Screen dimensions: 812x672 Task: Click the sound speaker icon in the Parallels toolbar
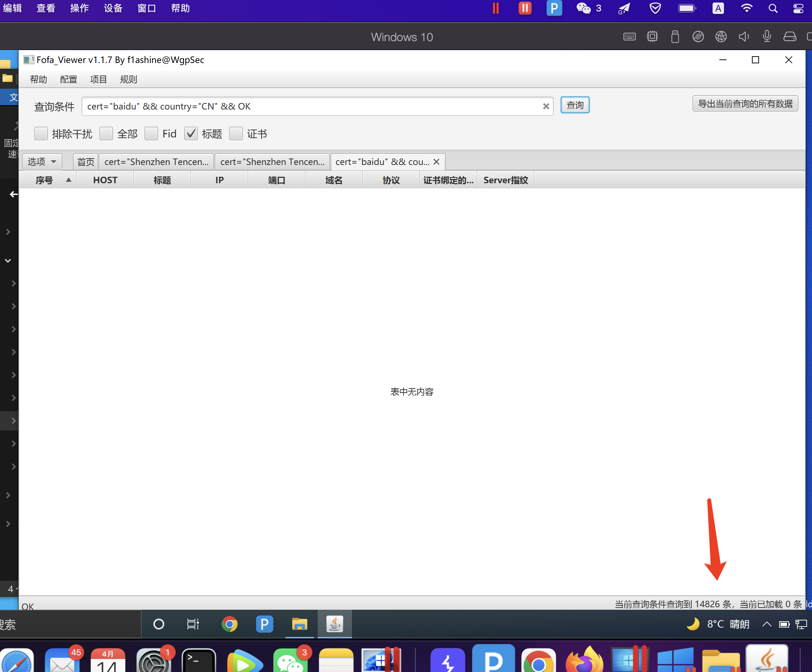click(x=744, y=37)
